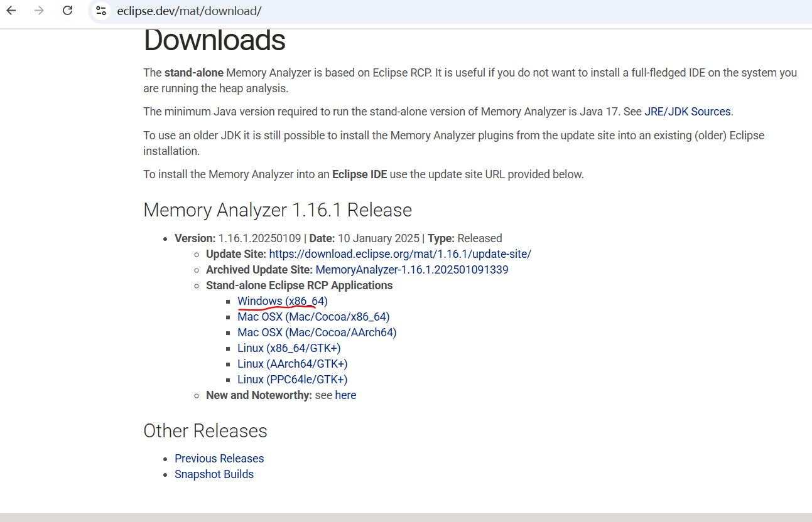The image size is (812, 522).
Task: Click the 'Archived Update Site:' label
Action: (x=259, y=270)
